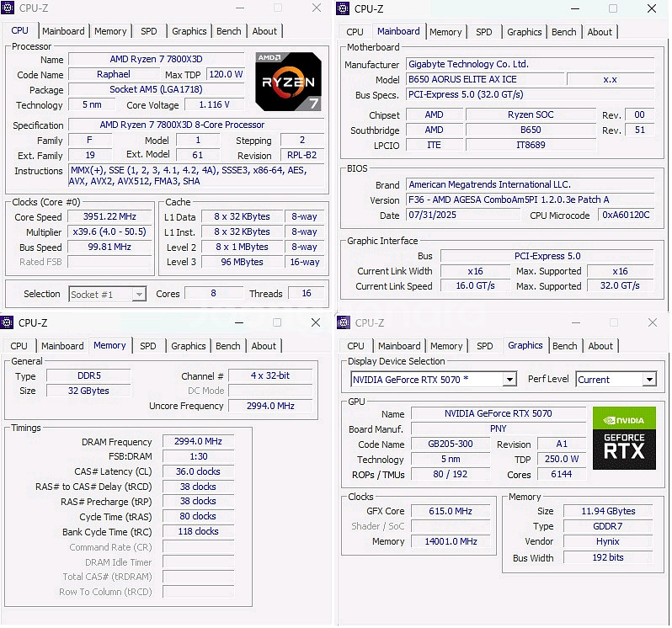Select Bench tab in the Mainboard window
The image size is (672, 628).
pyautogui.click(x=564, y=32)
